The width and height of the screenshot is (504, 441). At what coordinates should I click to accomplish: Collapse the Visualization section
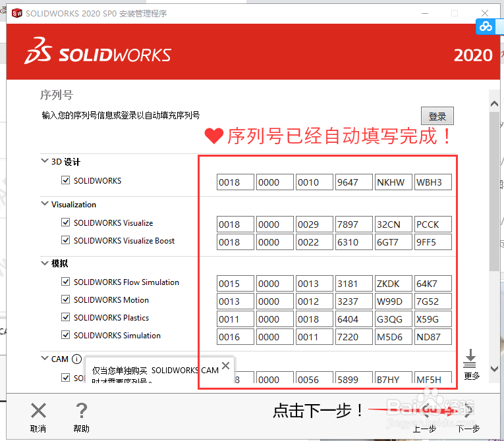pyautogui.click(x=45, y=203)
